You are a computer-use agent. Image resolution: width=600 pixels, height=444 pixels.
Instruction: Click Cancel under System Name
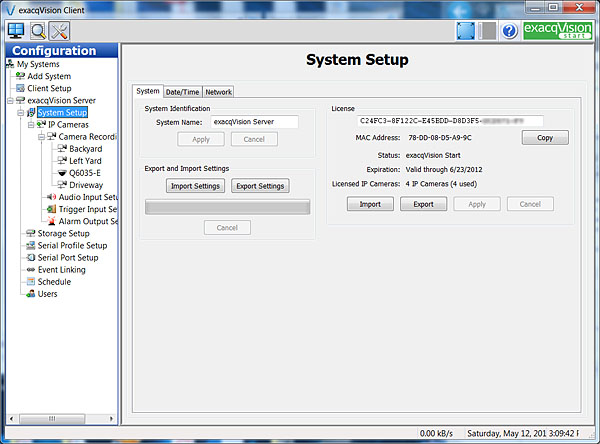point(254,139)
